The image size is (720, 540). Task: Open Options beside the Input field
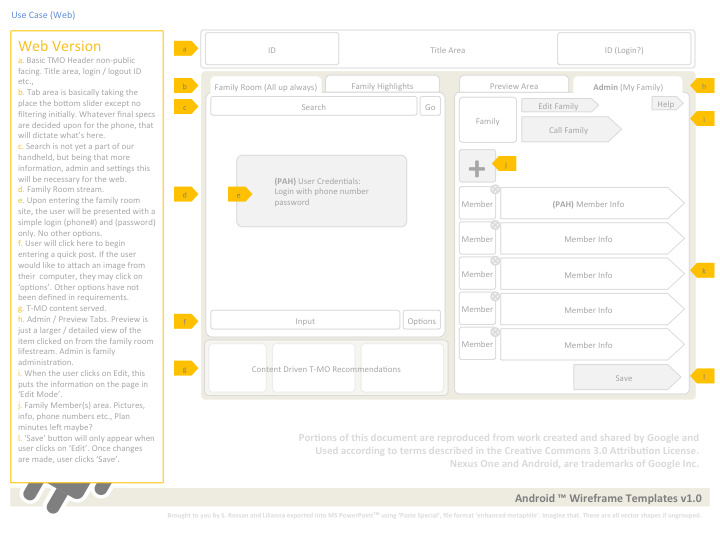tap(422, 321)
